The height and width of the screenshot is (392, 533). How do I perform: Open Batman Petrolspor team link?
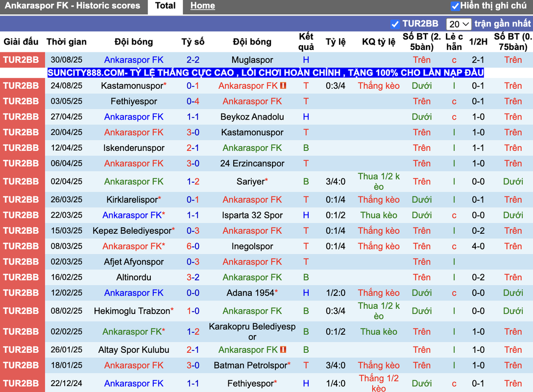(x=250, y=366)
